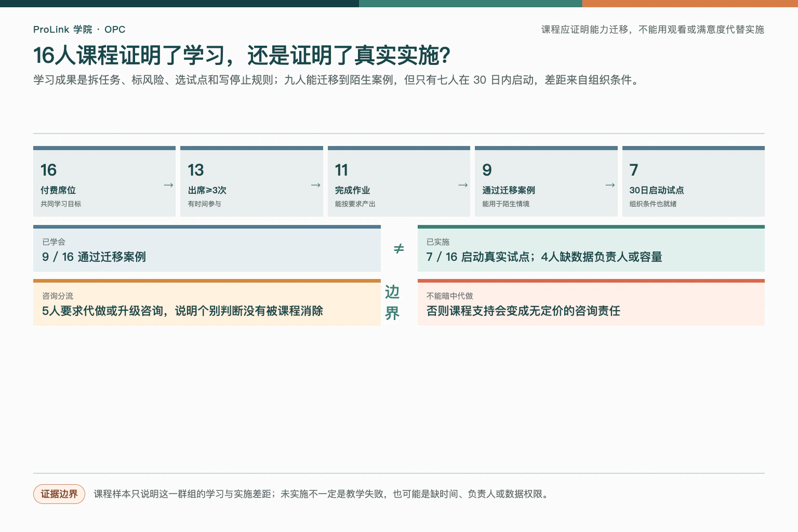Image resolution: width=798 pixels, height=532 pixels.
Task: Click 9 / 16 通过迁移案例 text
Action: point(94,257)
